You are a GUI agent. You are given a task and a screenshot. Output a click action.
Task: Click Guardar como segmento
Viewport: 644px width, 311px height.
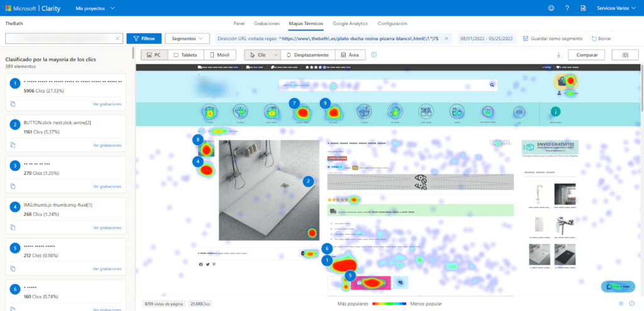tap(553, 38)
